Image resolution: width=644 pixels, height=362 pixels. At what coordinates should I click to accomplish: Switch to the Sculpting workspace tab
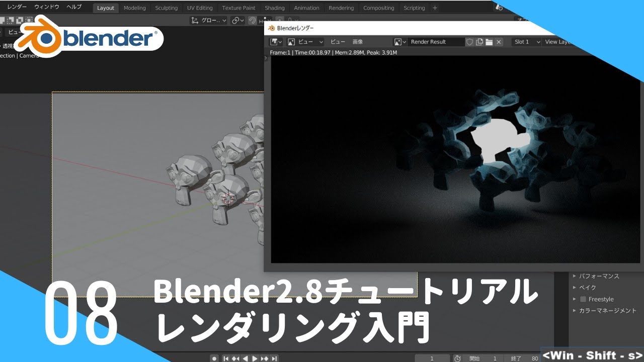(166, 8)
